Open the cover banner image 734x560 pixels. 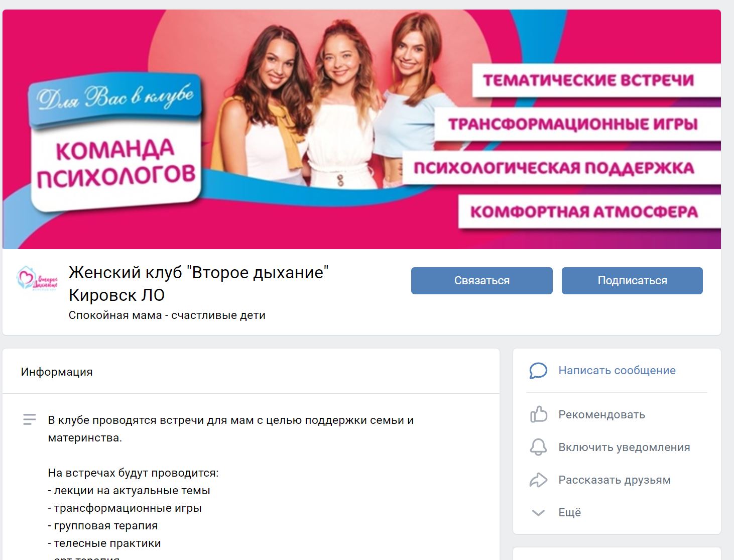(361, 129)
